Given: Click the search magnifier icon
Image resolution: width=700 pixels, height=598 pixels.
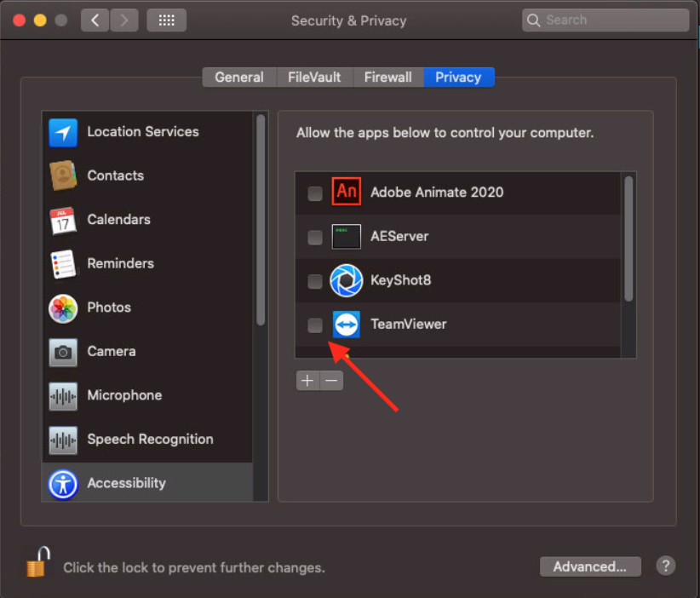Looking at the screenshot, I should pos(533,20).
